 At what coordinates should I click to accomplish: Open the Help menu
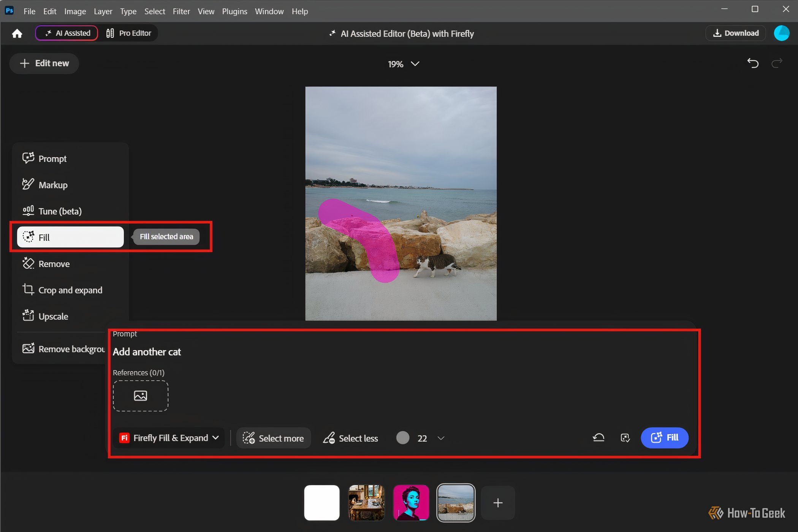point(300,11)
